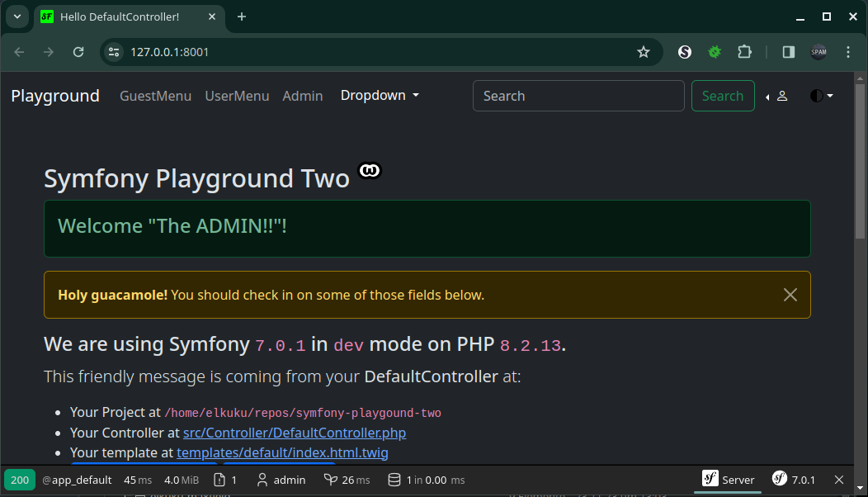Click the Welcome "The ADMIN!!"! message
The image size is (868, 497).
[172, 226]
